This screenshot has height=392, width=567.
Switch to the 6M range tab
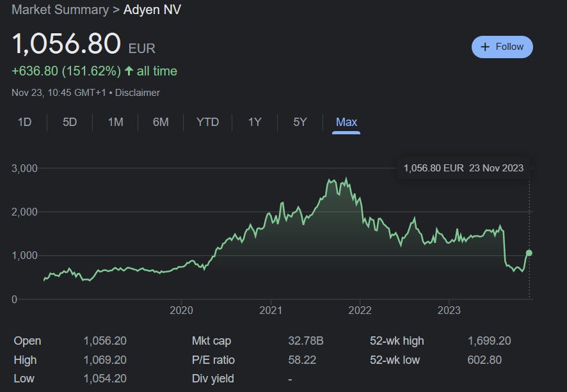pyautogui.click(x=161, y=122)
